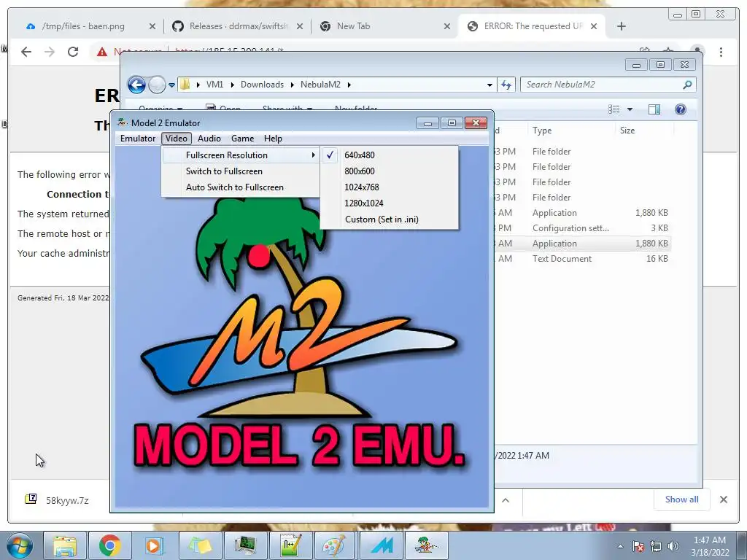Go back in the Explorer window
Screen dimensions: 747x560
pos(136,85)
